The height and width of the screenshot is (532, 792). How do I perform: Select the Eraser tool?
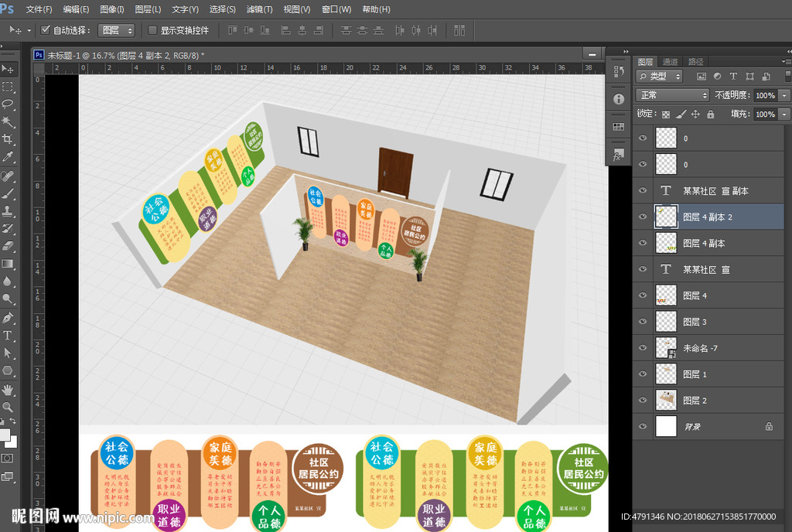(8, 246)
